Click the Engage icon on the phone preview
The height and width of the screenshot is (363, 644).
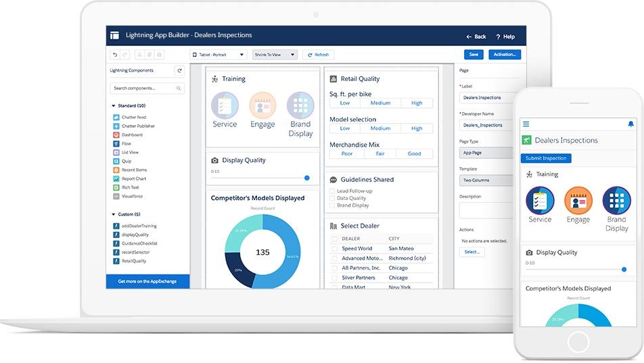(578, 201)
